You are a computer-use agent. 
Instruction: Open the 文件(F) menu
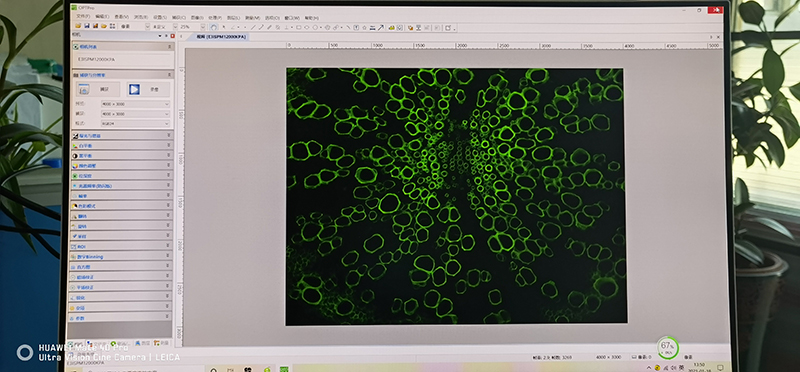tap(83, 17)
